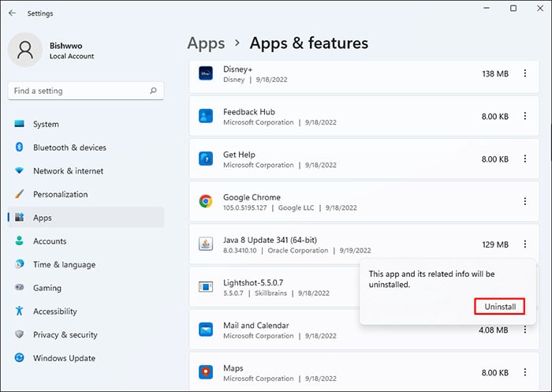This screenshot has height=392, width=552.
Task: Open the three-dot menu for Java 8 Update
Action: coord(525,244)
